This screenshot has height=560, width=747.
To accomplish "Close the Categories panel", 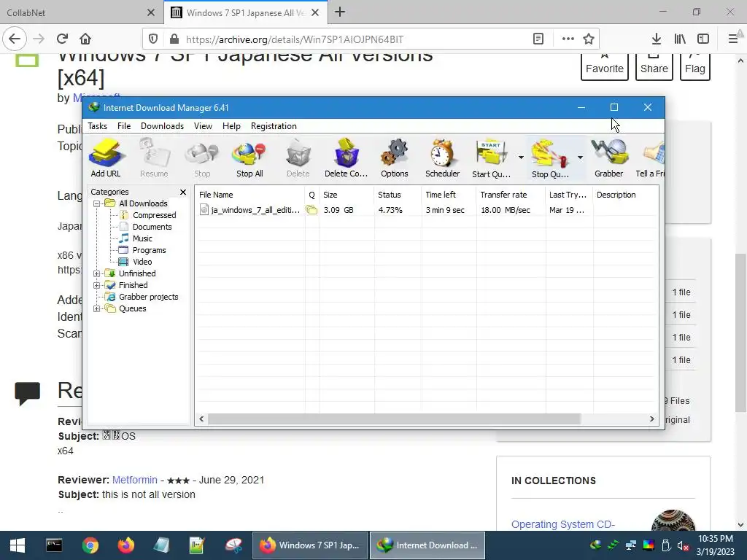I will (x=183, y=192).
